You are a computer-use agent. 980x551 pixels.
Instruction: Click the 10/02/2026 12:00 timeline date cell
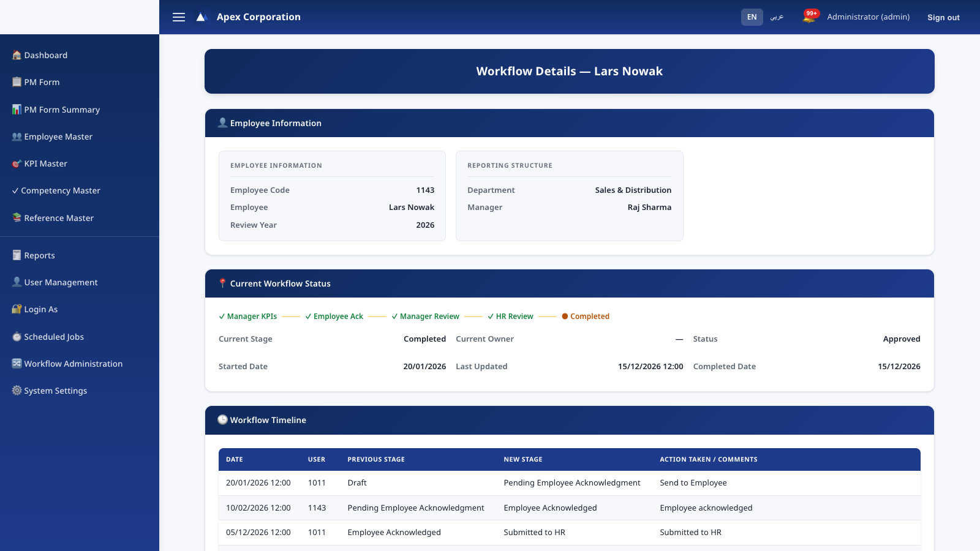pyautogui.click(x=258, y=508)
